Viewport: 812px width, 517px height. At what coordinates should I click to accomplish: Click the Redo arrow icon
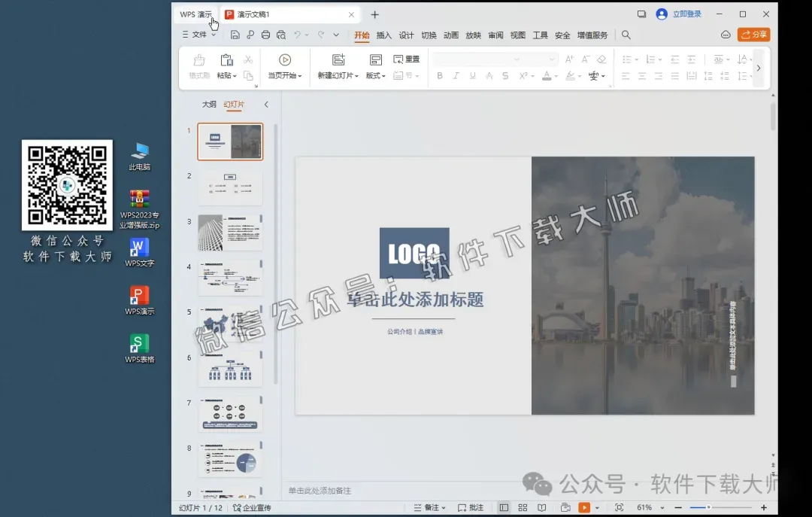coord(321,35)
